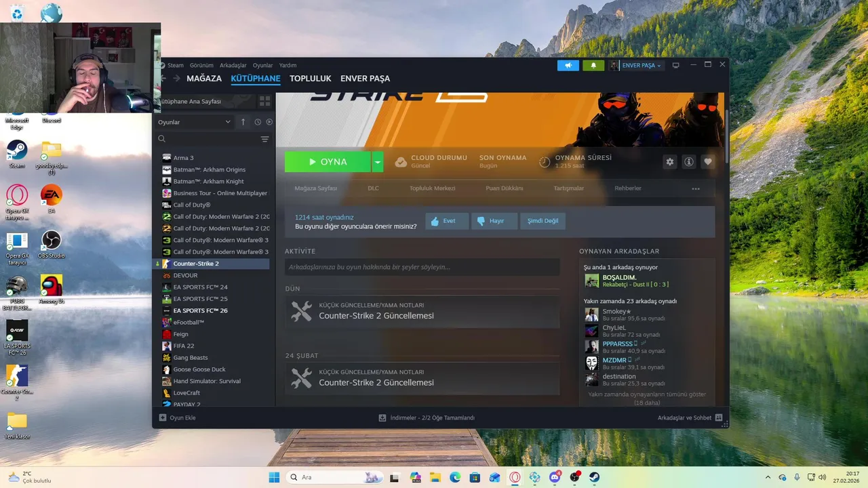Open EA app desktop icon
This screenshot has width=868, height=488.
click(x=52, y=199)
